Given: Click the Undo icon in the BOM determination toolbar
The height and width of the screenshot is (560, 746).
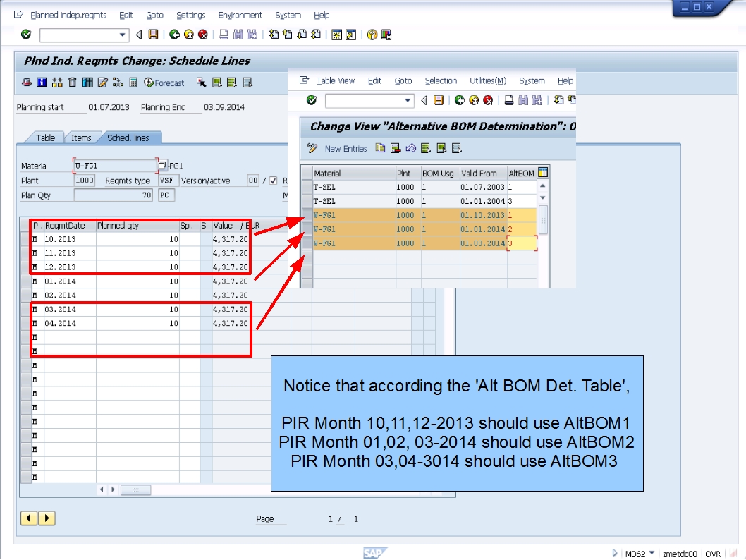Looking at the screenshot, I should coord(410,149).
